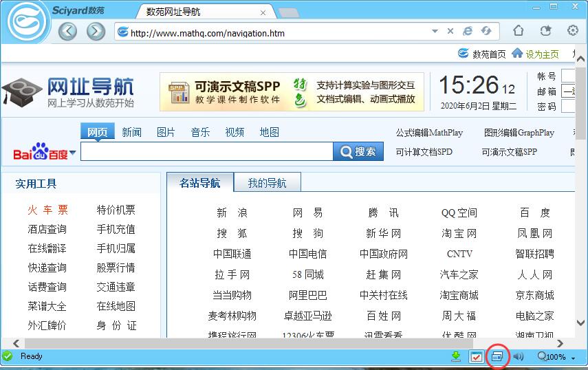Click the refresh arrows icon in address bar
588x370 pixels.
click(x=486, y=31)
